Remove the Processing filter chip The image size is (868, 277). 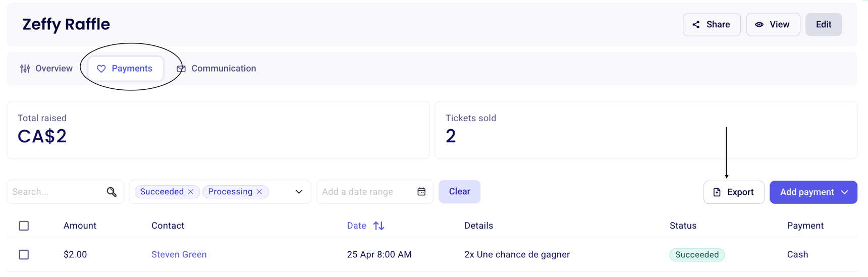[259, 192]
